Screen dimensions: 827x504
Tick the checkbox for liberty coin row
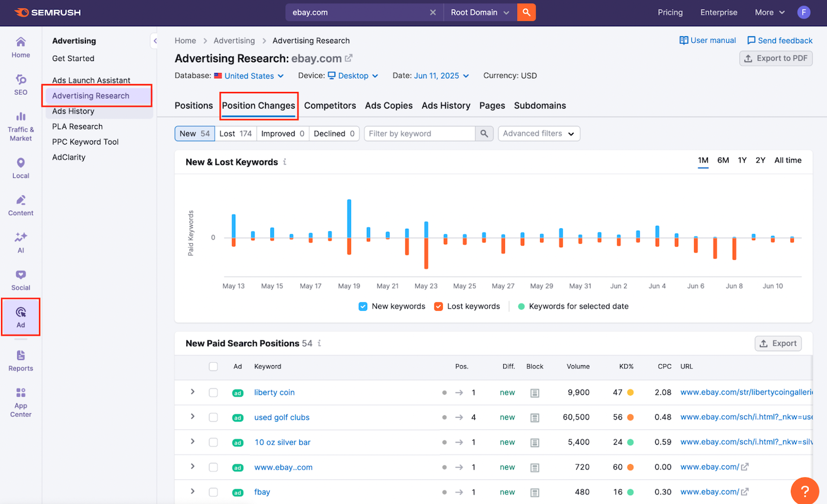[213, 393]
